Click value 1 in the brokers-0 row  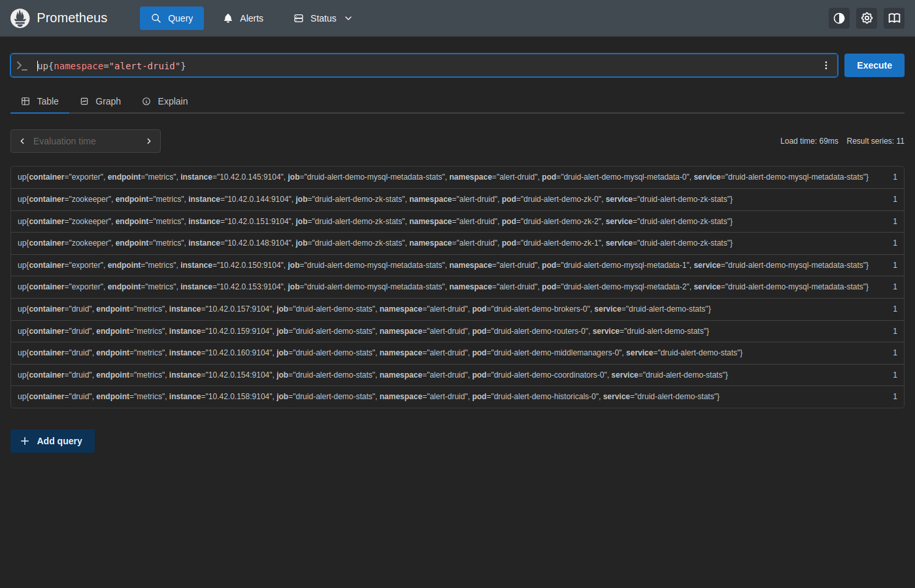click(x=895, y=309)
